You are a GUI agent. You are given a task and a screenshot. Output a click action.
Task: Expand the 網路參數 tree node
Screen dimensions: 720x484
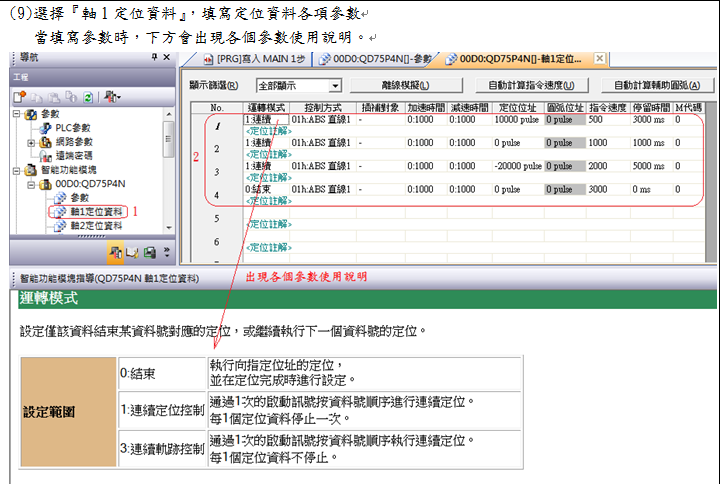pyautogui.click(x=32, y=143)
